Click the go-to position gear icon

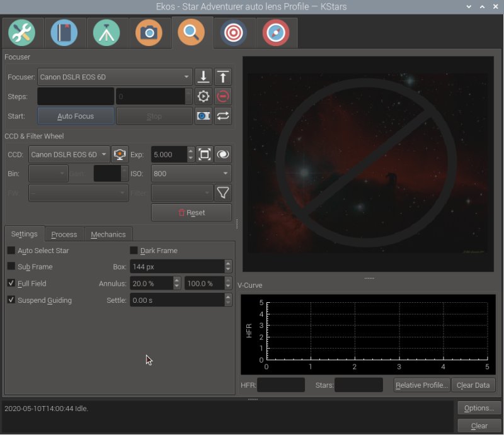coord(203,96)
